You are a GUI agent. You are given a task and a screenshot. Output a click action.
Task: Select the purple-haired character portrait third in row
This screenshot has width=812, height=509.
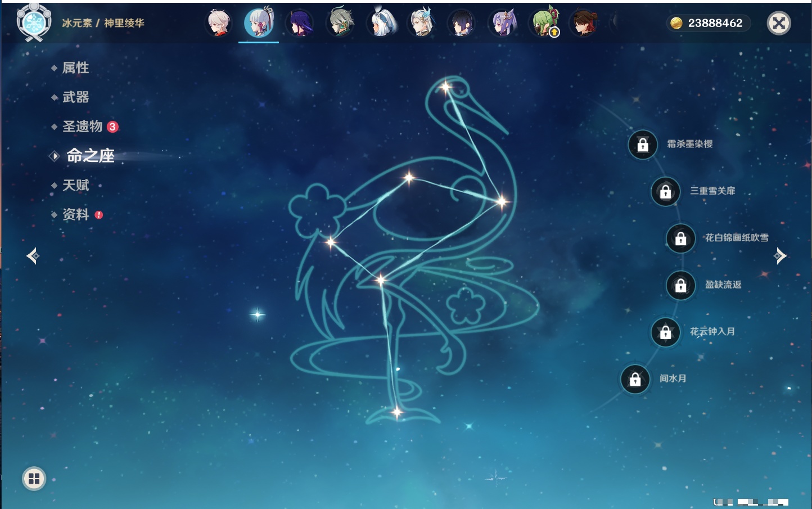299,23
